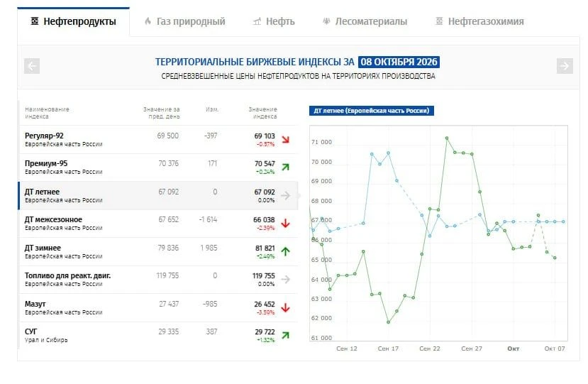Click previous-day value 79 836
Screen dimensions: 588x384
168,248
